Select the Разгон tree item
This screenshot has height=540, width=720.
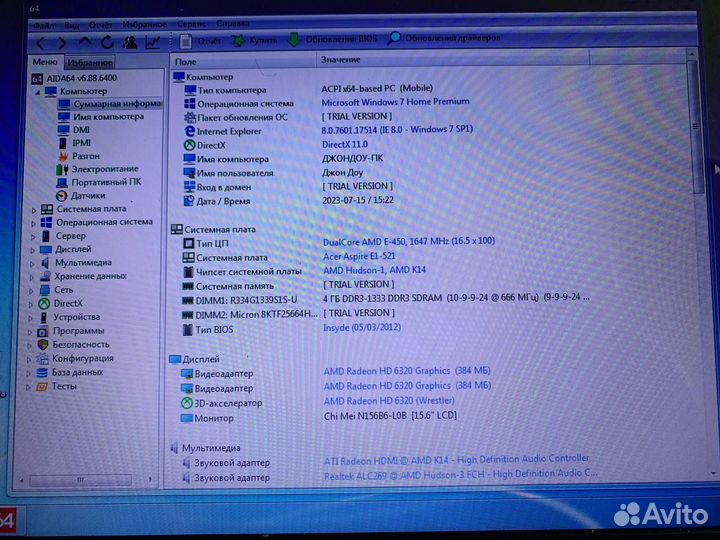click(x=79, y=157)
